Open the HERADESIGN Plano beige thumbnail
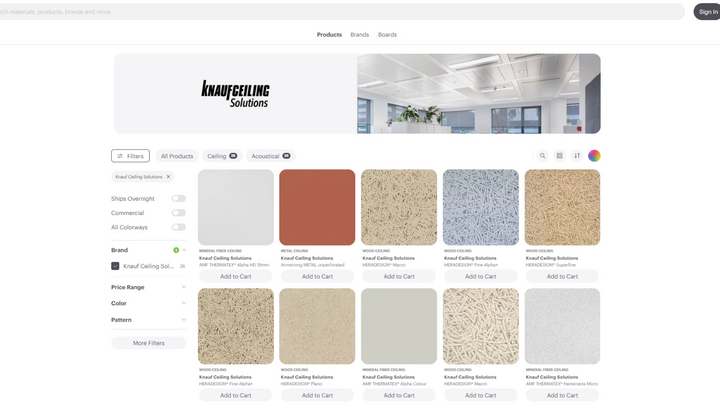Image resolution: width=720 pixels, height=405 pixels. (x=317, y=326)
